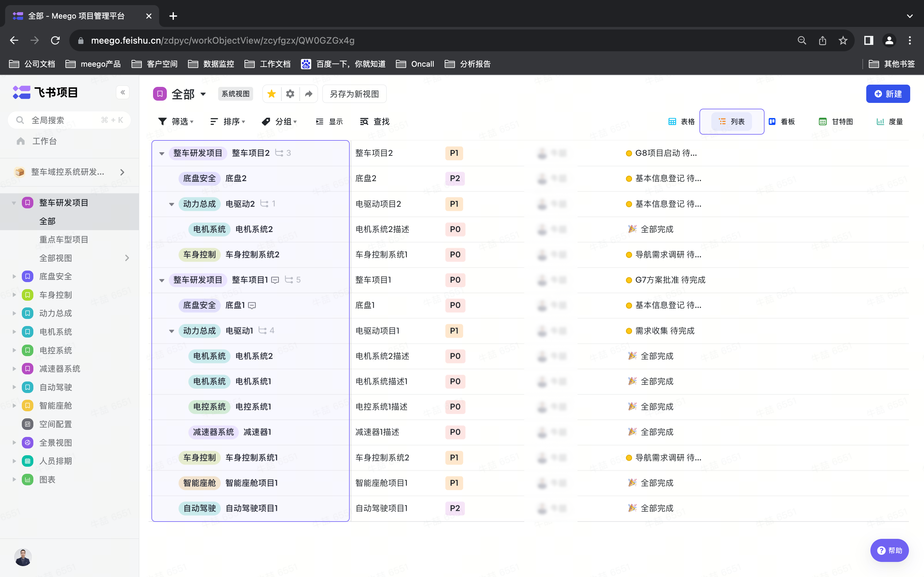The width and height of the screenshot is (924, 577).
Task: Collapse the 整车项目2 tree row
Action: point(162,154)
